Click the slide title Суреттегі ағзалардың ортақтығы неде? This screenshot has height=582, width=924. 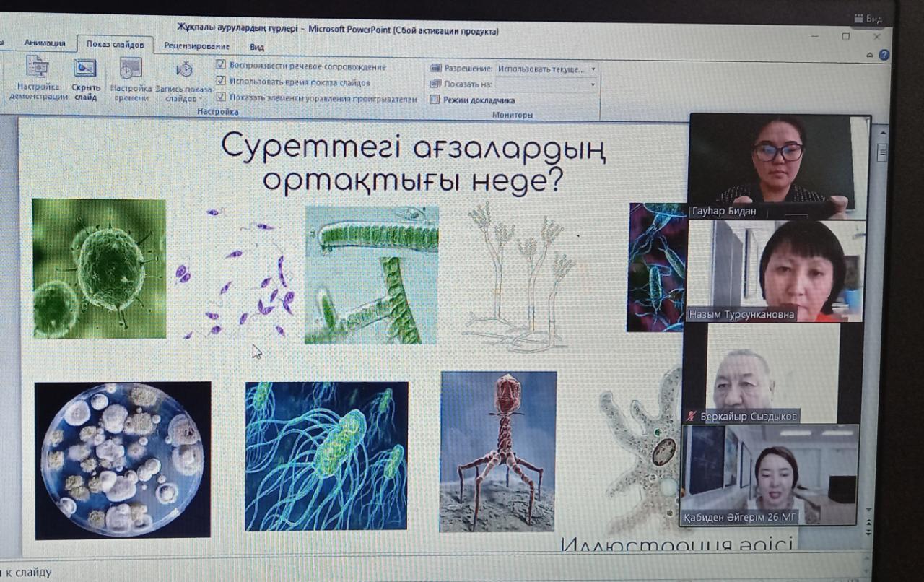[x=413, y=163]
